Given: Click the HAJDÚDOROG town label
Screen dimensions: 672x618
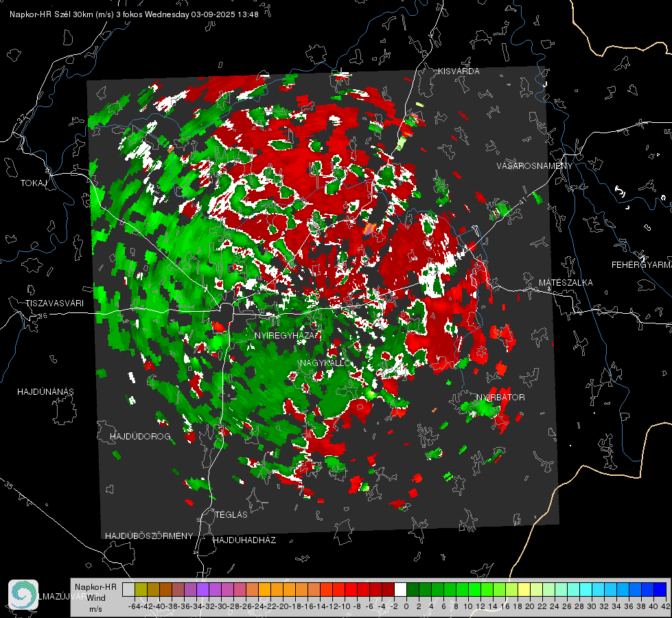Looking at the screenshot, I should (140, 437).
